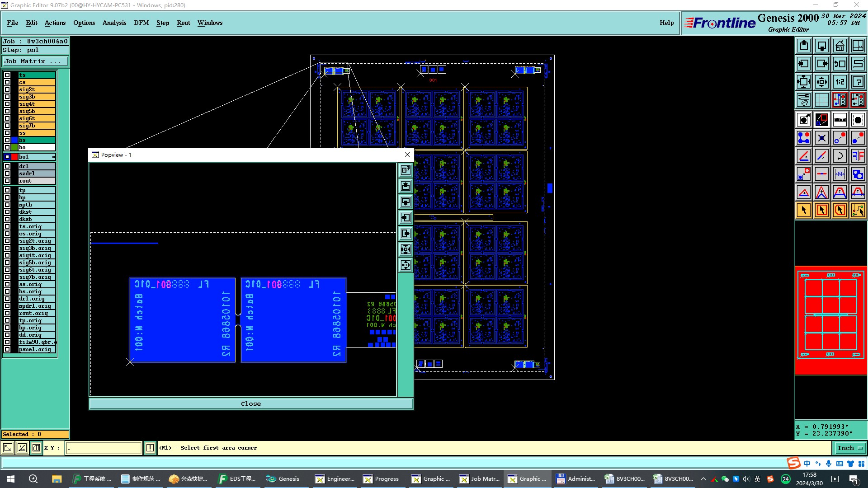This screenshot has width=868, height=488.
Task: Open the Job Matrix panel
Action: point(35,61)
